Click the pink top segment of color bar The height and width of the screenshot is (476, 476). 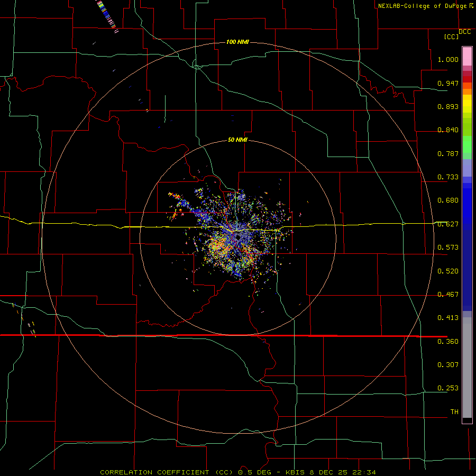tap(467, 57)
